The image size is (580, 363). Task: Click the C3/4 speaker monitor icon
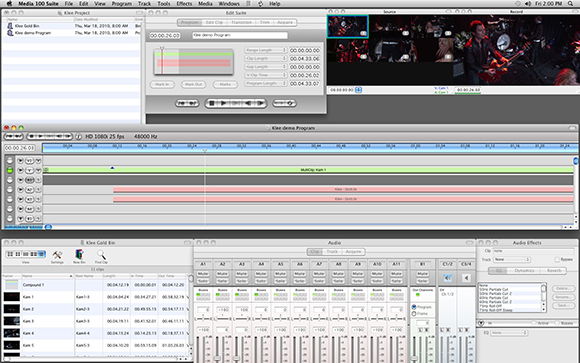466,278
